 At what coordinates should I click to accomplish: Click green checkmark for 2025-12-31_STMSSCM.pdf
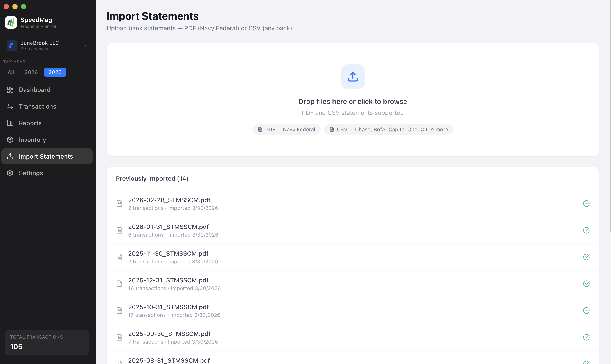(586, 284)
